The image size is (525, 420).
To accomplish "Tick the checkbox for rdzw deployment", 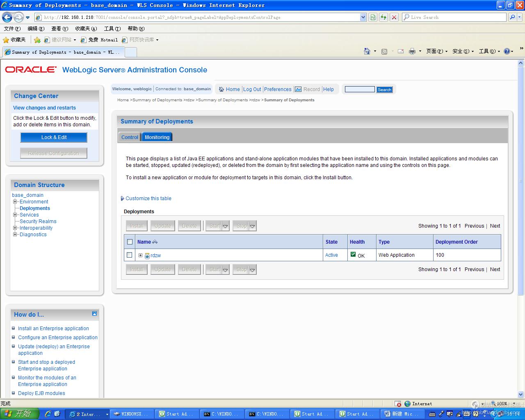I will 130,255.
